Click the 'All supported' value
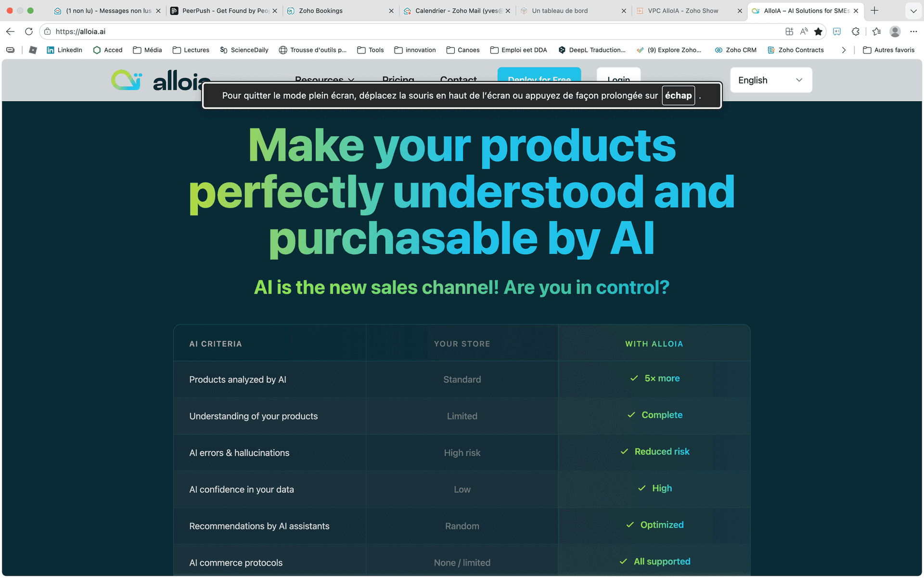The image size is (924, 578). [x=662, y=562]
